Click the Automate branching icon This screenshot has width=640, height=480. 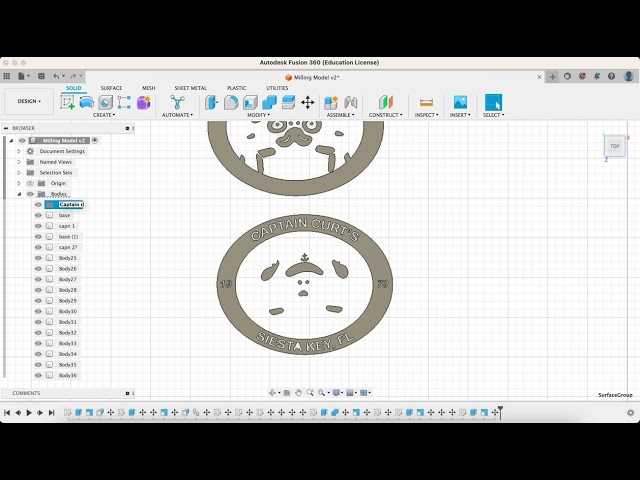point(177,102)
